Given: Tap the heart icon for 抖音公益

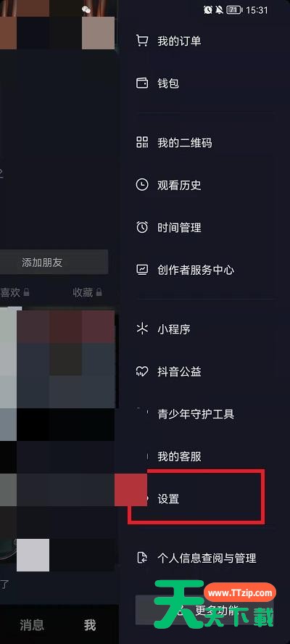Looking at the screenshot, I should 141,372.
